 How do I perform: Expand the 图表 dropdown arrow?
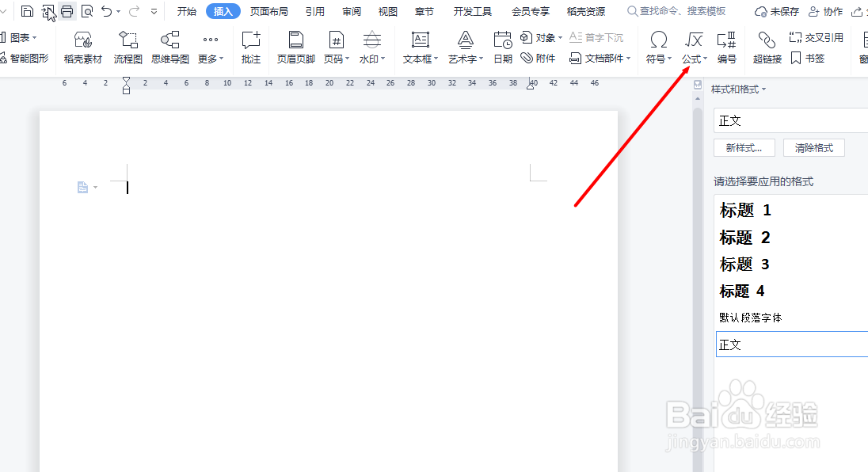[34, 38]
